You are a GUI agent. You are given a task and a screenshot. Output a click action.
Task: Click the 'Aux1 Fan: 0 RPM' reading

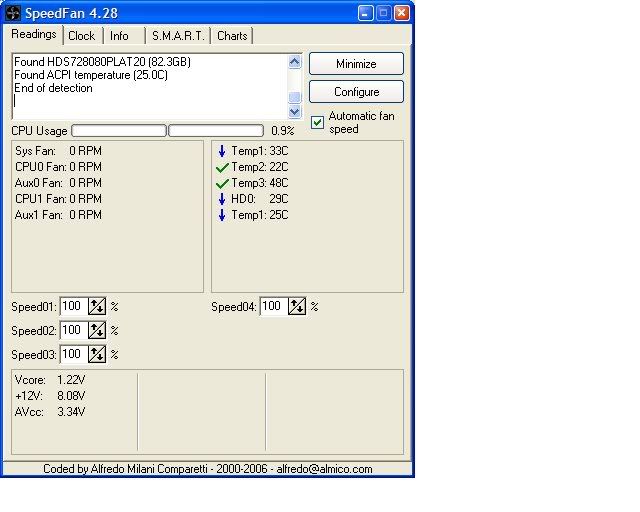[x=58, y=215]
